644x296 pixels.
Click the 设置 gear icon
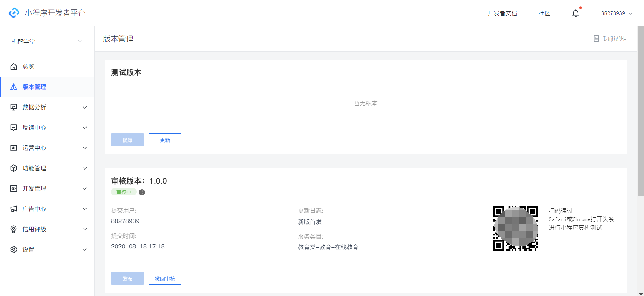point(14,249)
